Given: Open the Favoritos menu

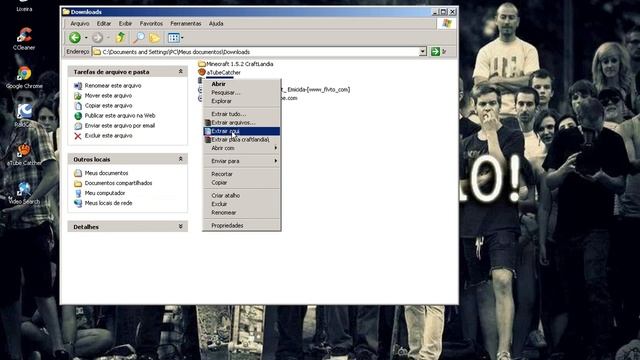Looking at the screenshot, I should click(x=151, y=24).
